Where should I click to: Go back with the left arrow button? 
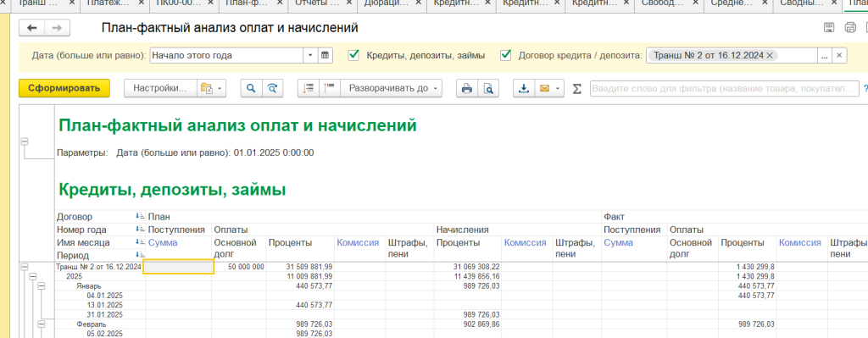pyautogui.click(x=32, y=28)
